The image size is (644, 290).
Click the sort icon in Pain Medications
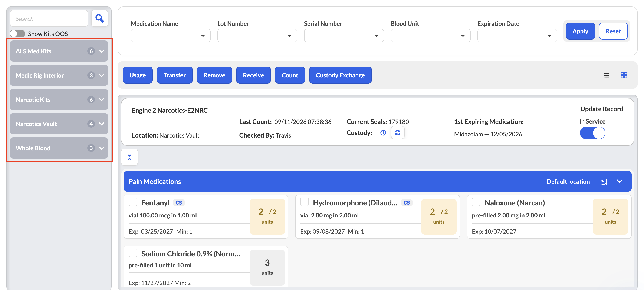[604, 181]
